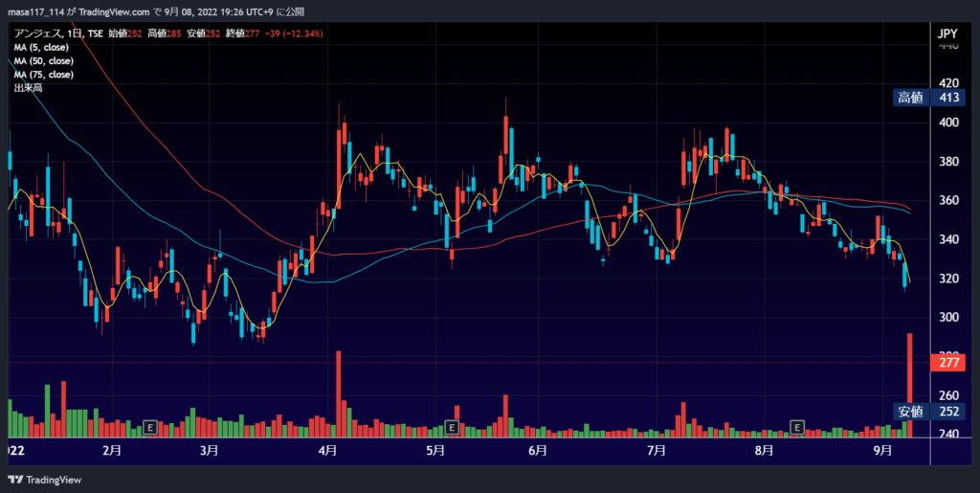Click the 3月 time axis label
This screenshot has height=493, width=980.
coord(210,451)
